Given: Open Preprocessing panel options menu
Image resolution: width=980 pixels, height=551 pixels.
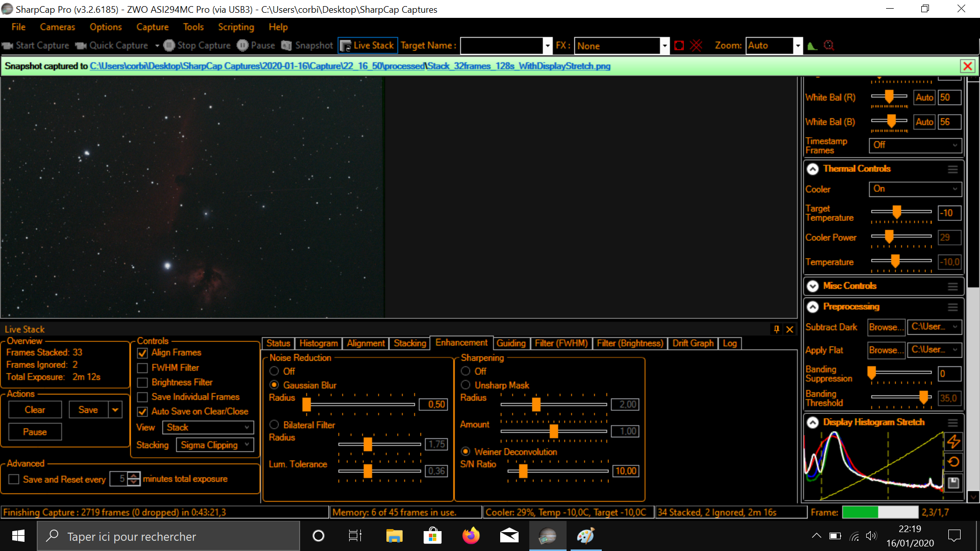Looking at the screenshot, I should coord(952,307).
